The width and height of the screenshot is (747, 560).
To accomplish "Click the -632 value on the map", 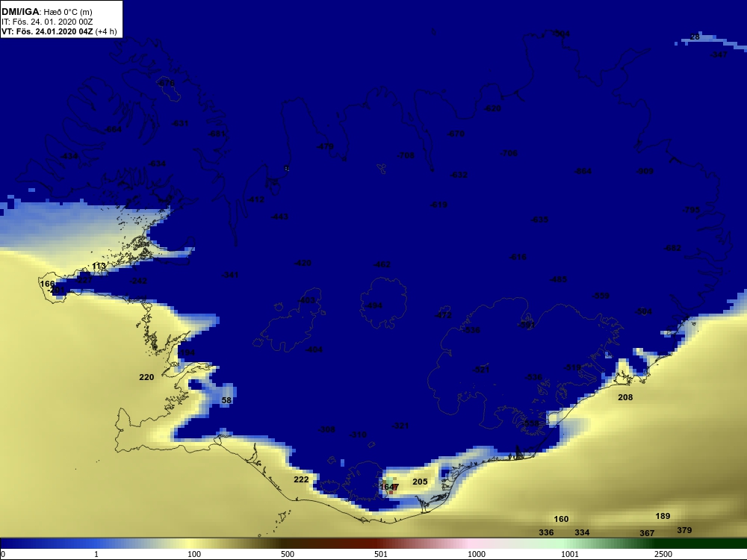I will (x=459, y=175).
